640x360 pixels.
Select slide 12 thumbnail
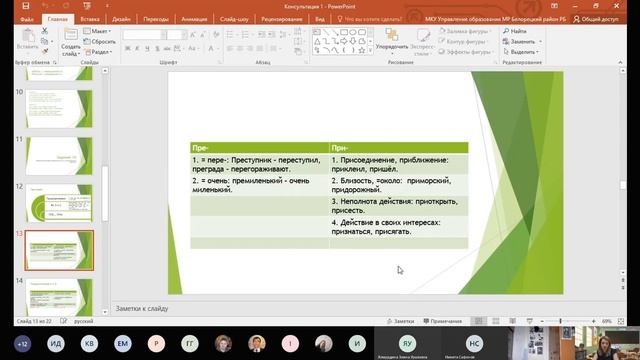[59, 203]
